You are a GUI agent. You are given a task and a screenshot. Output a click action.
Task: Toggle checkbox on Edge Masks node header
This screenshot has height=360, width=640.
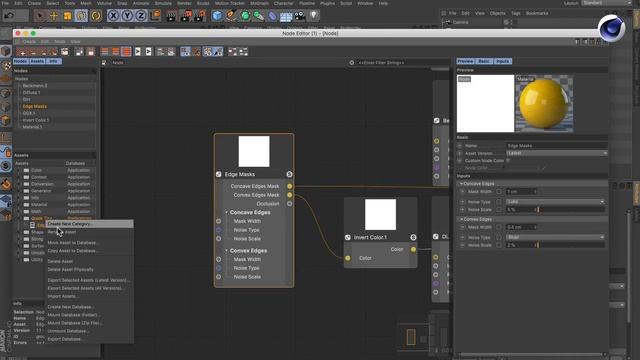(x=219, y=174)
